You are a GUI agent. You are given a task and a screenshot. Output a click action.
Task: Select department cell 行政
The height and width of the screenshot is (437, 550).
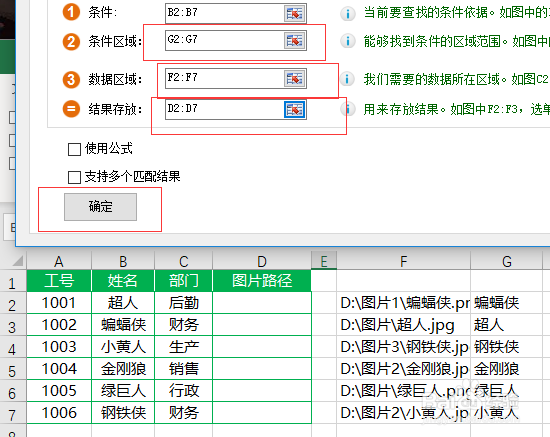pos(183,391)
